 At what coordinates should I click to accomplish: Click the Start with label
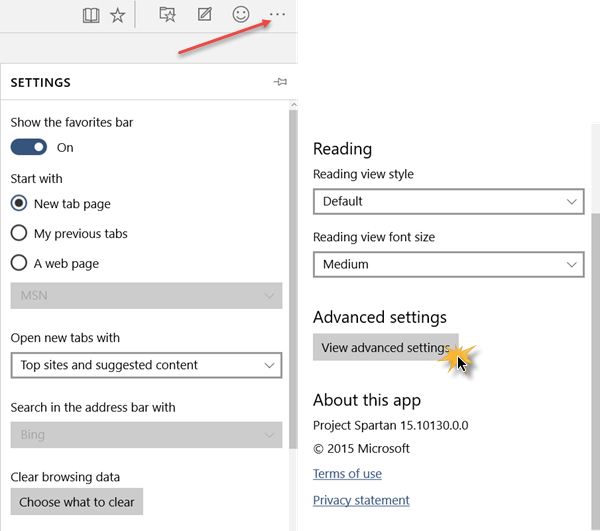click(x=36, y=179)
